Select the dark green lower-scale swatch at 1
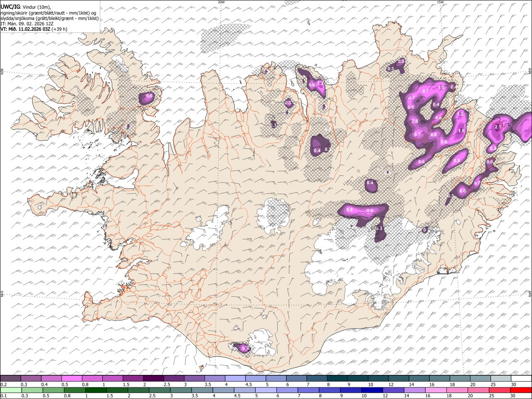Screen dimensions: 532x399 96,390
